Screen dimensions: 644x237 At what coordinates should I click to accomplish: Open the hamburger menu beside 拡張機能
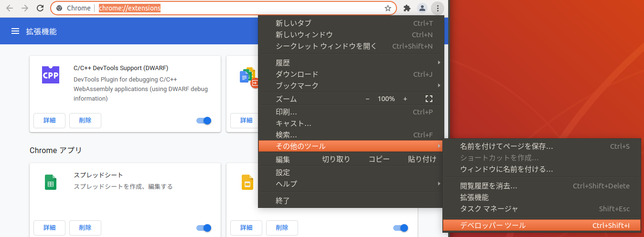click(x=15, y=31)
